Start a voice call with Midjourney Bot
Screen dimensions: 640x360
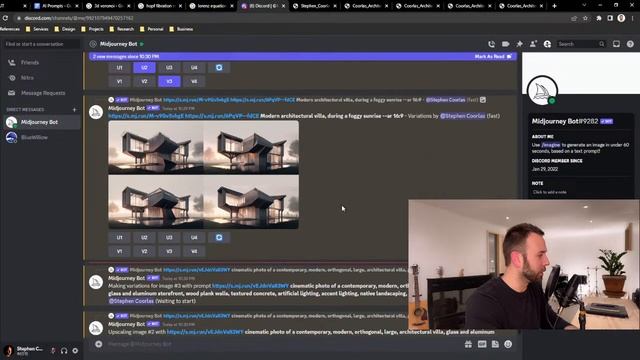491,44
